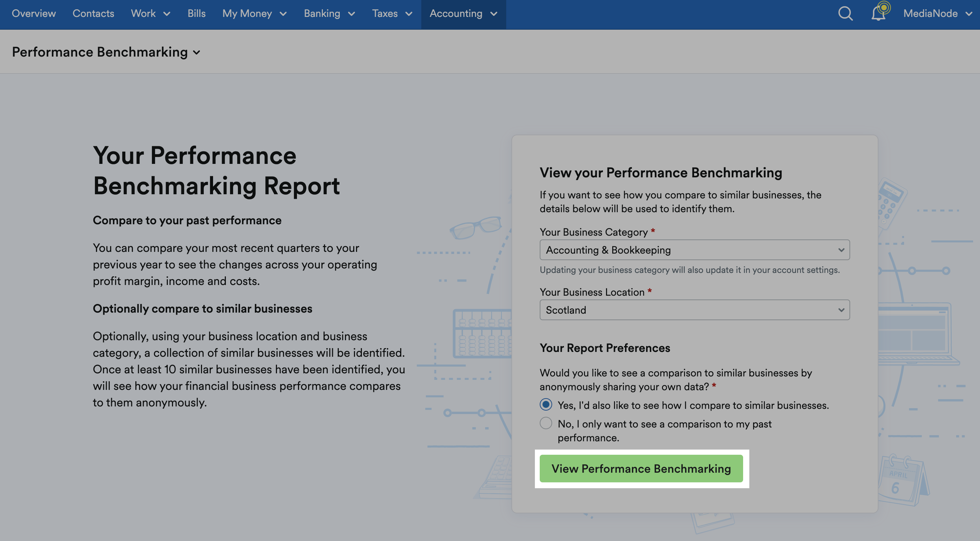Open the search magnifier icon
The height and width of the screenshot is (541, 980).
coord(845,14)
